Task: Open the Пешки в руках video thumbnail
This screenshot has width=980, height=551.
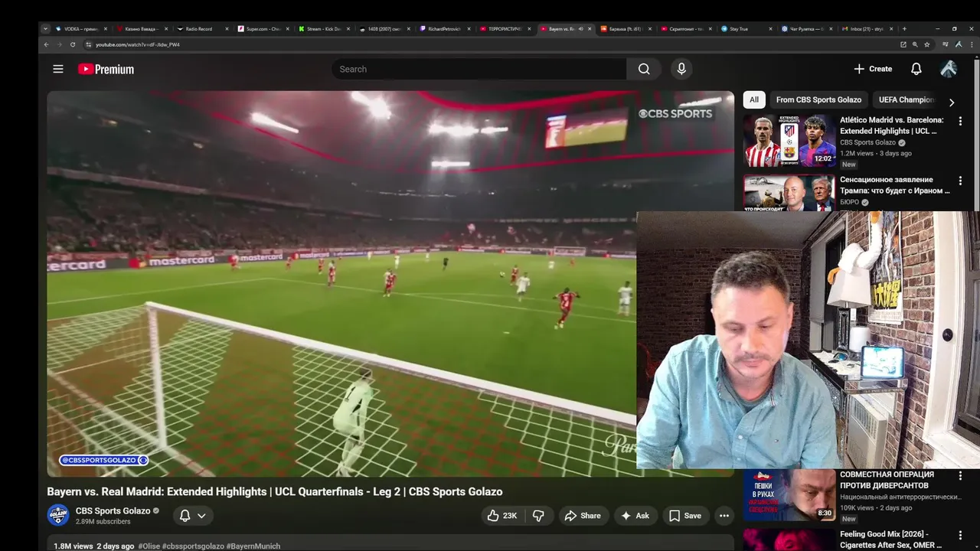Action: [x=789, y=495]
